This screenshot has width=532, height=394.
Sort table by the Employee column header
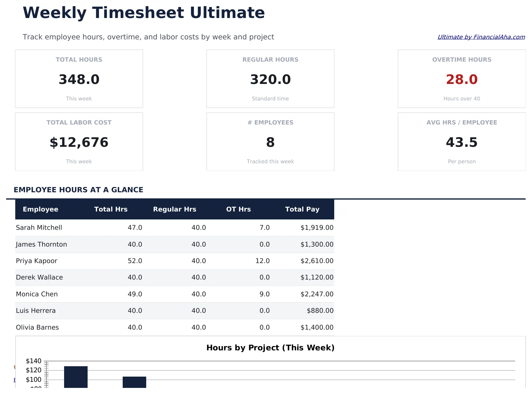click(x=40, y=209)
